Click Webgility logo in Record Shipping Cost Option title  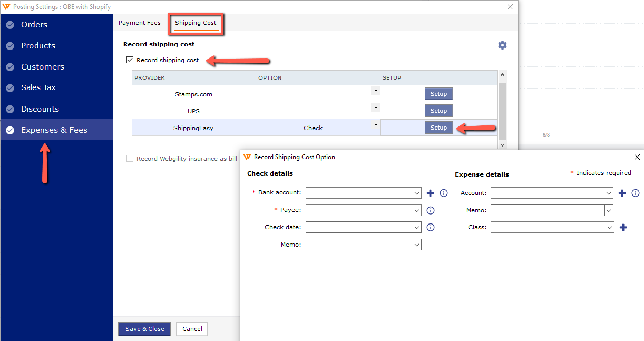click(x=247, y=157)
